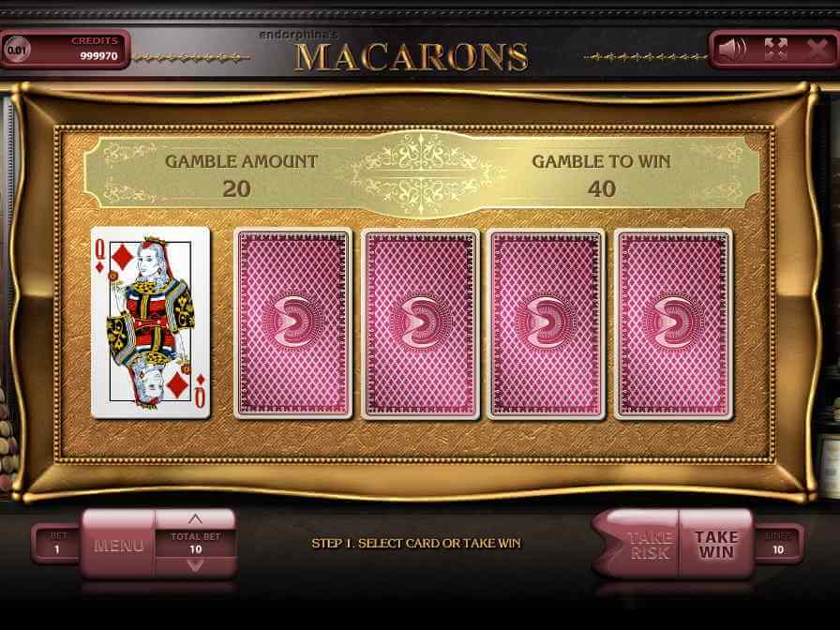Select the first face-down card
This screenshot has width=840, height=630.
pos(293,323)
